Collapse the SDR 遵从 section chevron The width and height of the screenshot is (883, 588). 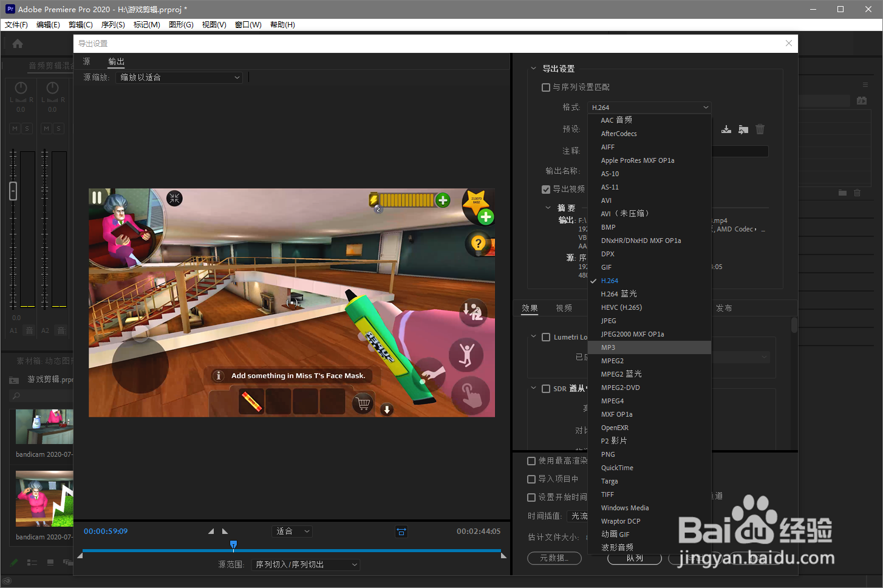[x=534, y=388]
